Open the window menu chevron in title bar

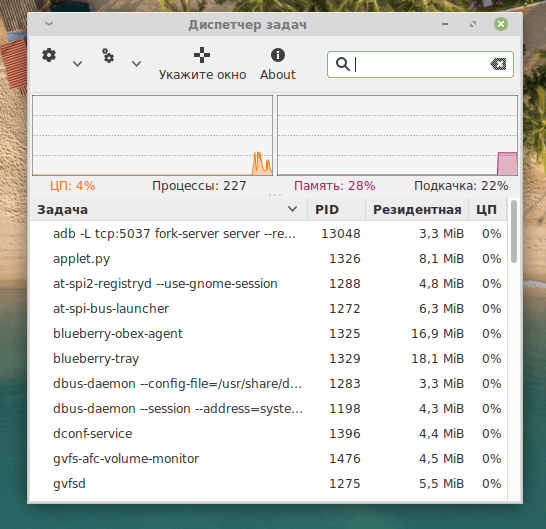[x=49, y=24]
